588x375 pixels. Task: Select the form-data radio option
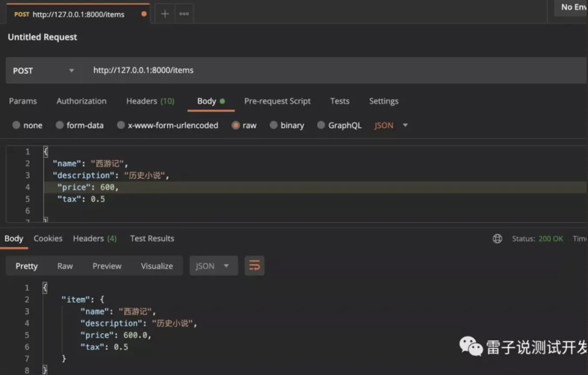(x=60, y=125)
